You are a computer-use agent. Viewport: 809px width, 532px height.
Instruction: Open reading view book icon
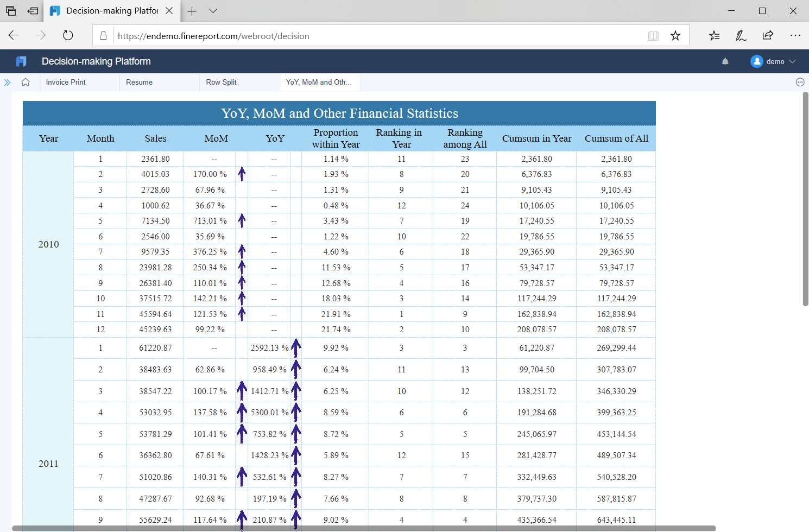point(653,36)
